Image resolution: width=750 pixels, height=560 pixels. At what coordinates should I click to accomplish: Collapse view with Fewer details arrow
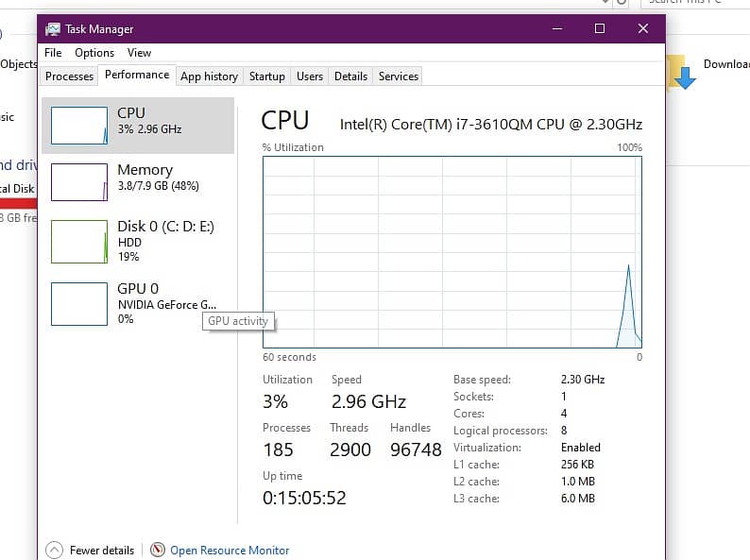(x=54, y=550)
